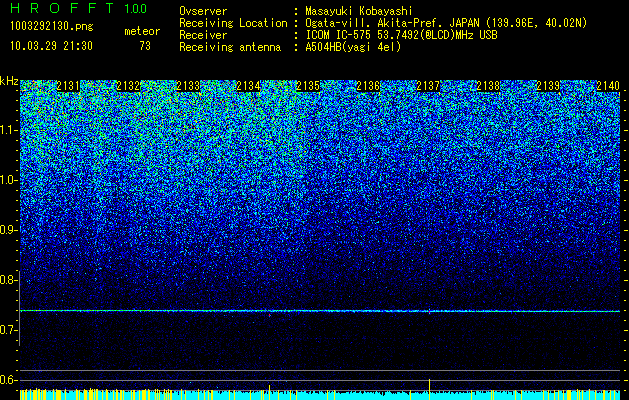Click the 2138 time marker
Viewport: 629px width, 400px height.
click(x=488, y=86)
